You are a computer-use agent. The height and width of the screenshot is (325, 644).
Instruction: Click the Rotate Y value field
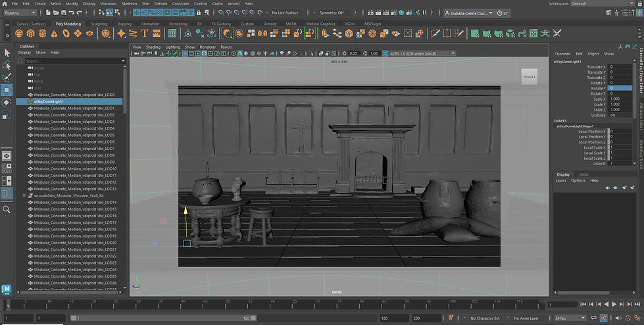point(620,88)
